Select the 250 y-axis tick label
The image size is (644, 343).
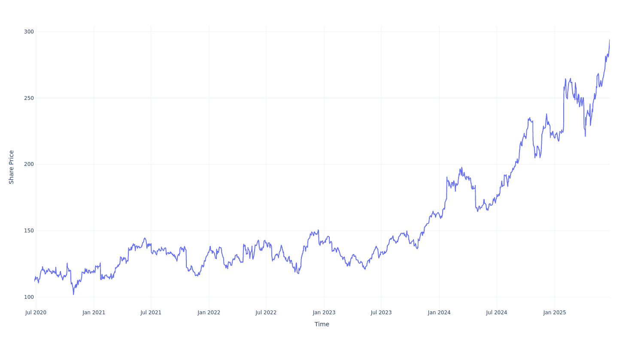29,98
